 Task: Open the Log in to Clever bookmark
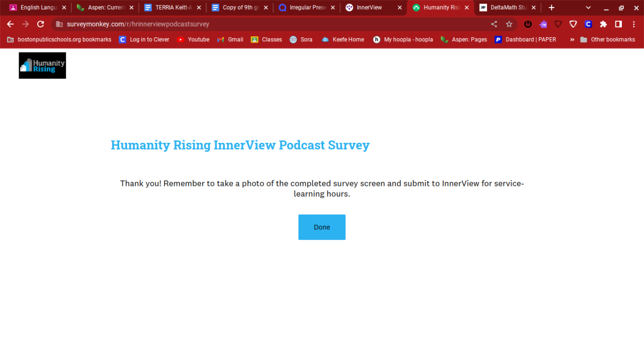[x=144, y=39]
